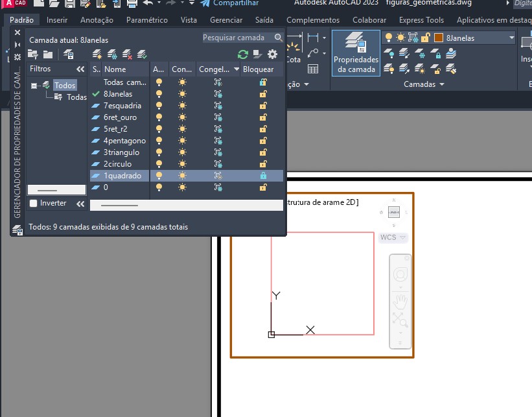Click the Compartilhar share button
Viewport: 532px width, 417px height.
229,3
